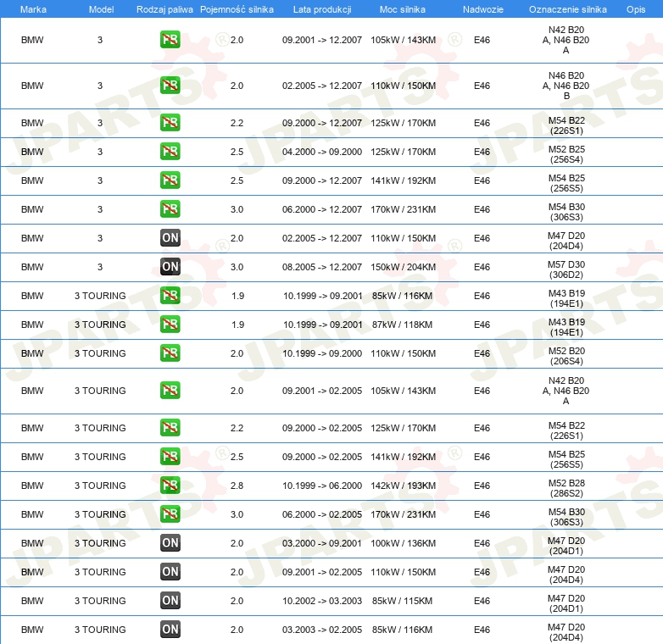Screen dimensions: 663x644
Task: Select the 3 TOURING model cell with 2.8 engine
Action: click(x=100, y=486)
